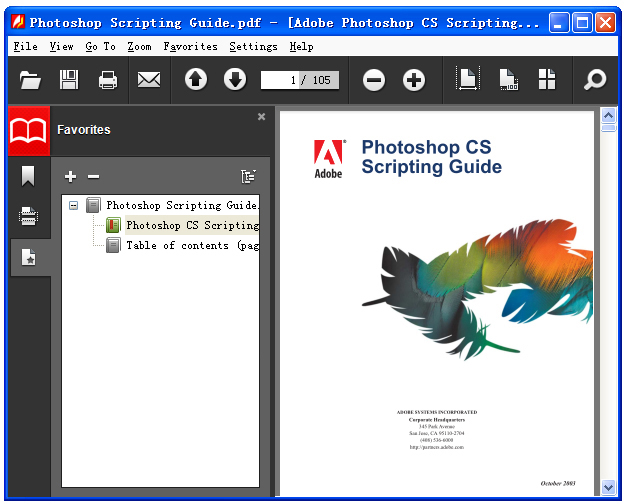This screenshot has height=504, width=628.
Task: Maximize the PDF viewer window
Action: pyautogui.click(x=582, y=22)
